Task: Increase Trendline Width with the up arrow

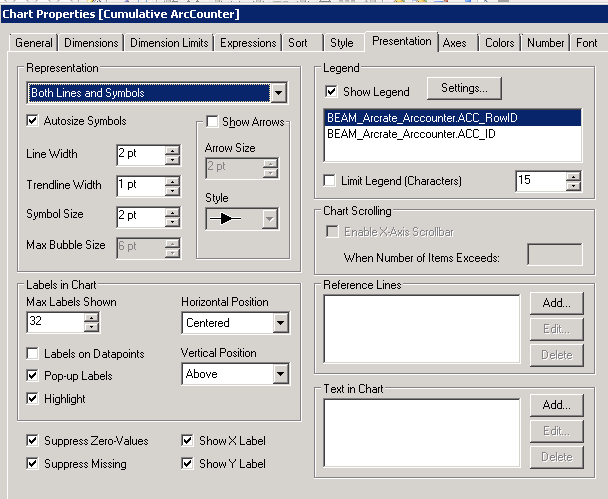Action: (x=172, y=180)
